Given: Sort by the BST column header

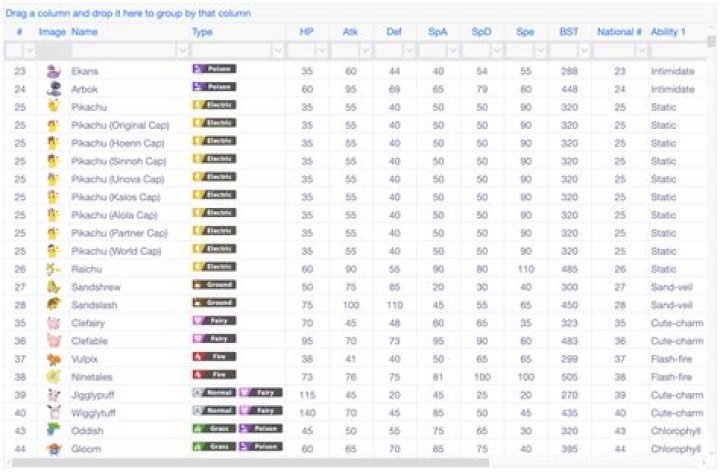Looking at the screenshot, I should (x=568, y=32).
